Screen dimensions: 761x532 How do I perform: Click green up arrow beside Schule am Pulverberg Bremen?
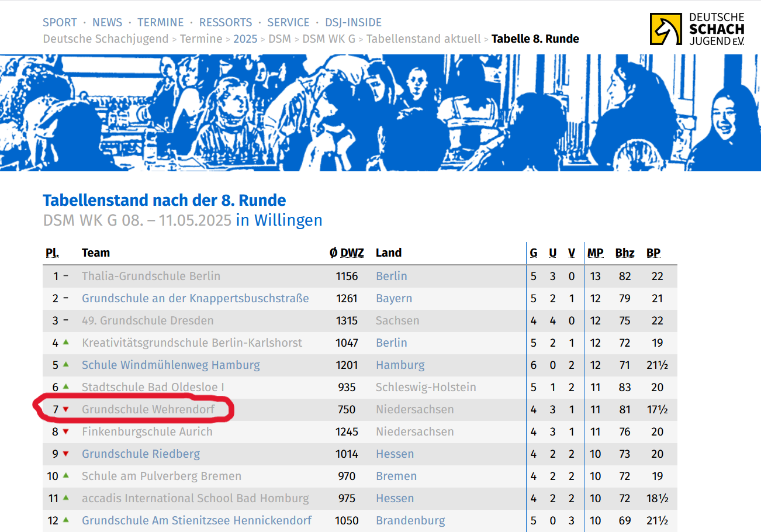[66, 475]
